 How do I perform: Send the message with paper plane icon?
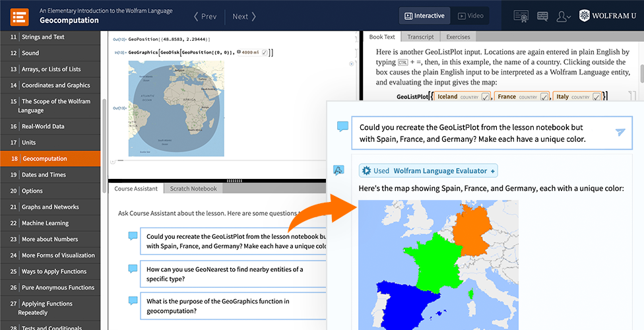[620, 133]
